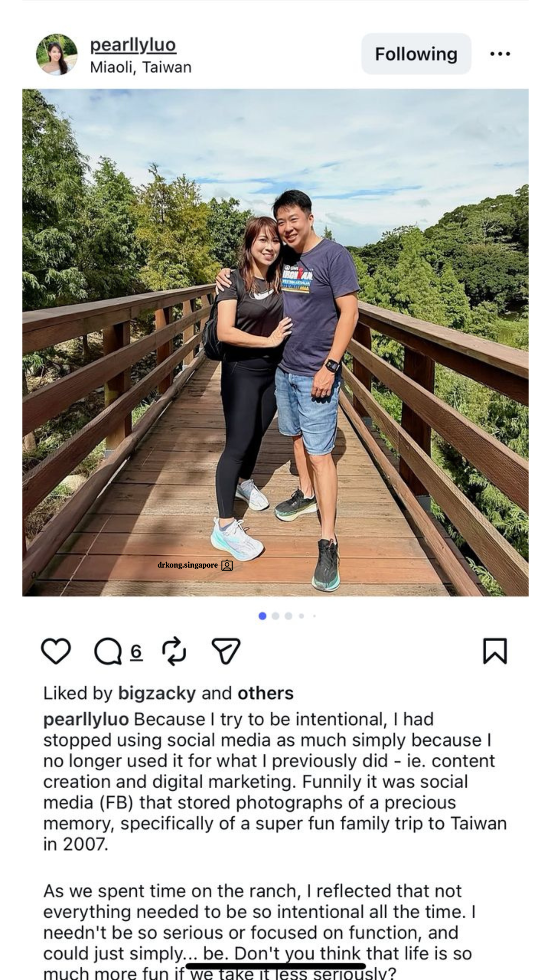Select the first carousel dot indicator
The height and width of the screenshot is (980, 551).
[x=263, y=616]
